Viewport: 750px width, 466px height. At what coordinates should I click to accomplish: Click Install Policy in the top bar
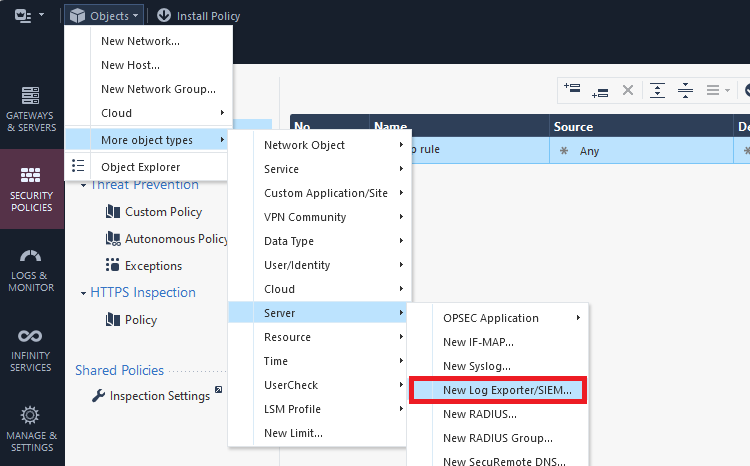coord(198,16)
